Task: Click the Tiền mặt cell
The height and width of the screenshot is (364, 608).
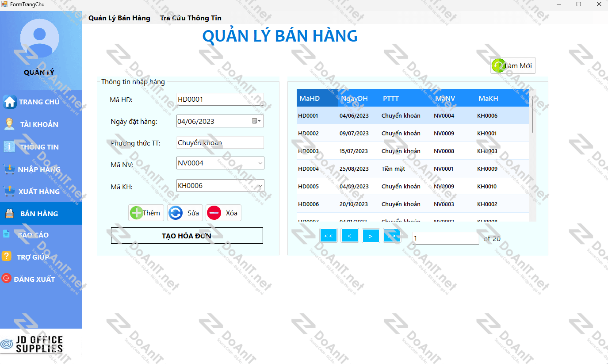Action: pos(406,169)
